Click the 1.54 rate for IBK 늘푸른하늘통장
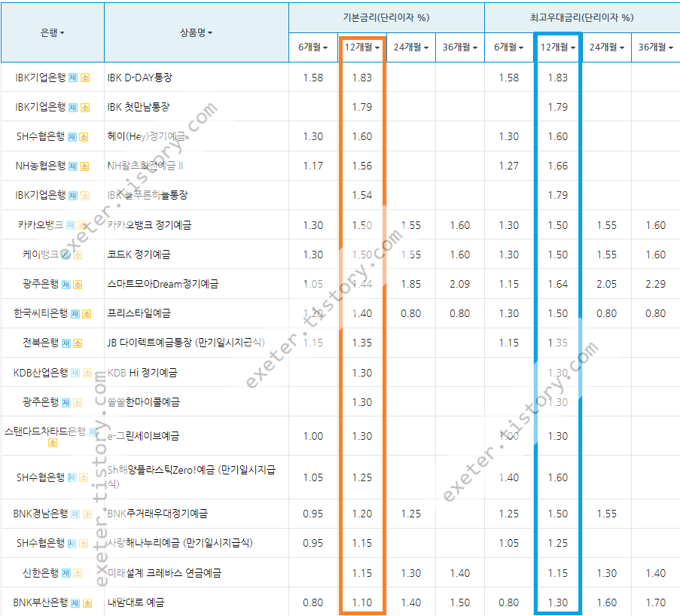This screenshot has height=616, width=680. (x=361, y=196)
